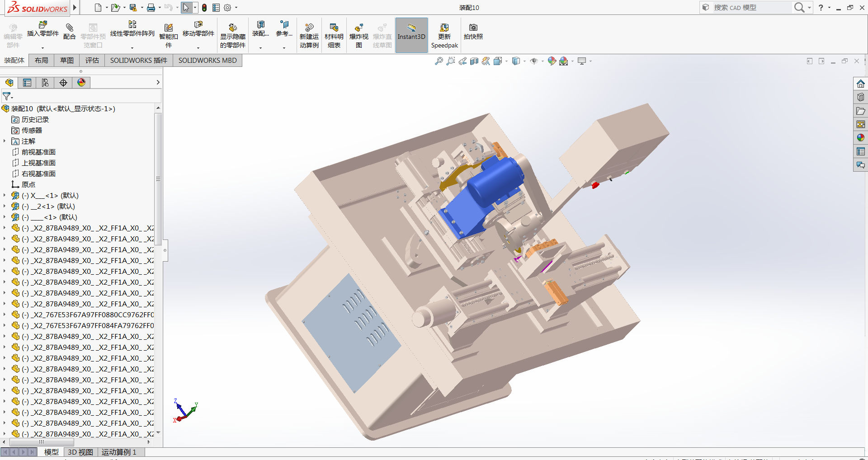Click 爆炸视图 exploded view tool

click(359, 36)
